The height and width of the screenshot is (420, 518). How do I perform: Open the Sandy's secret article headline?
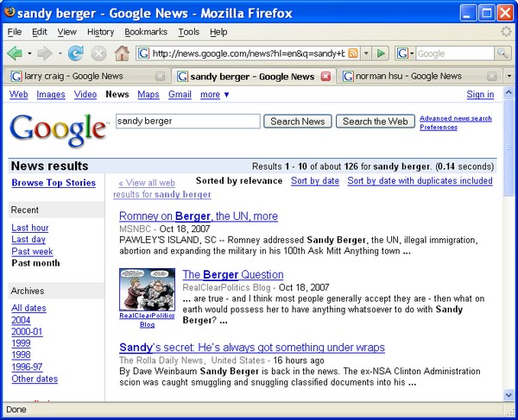[x=252, y=348]
